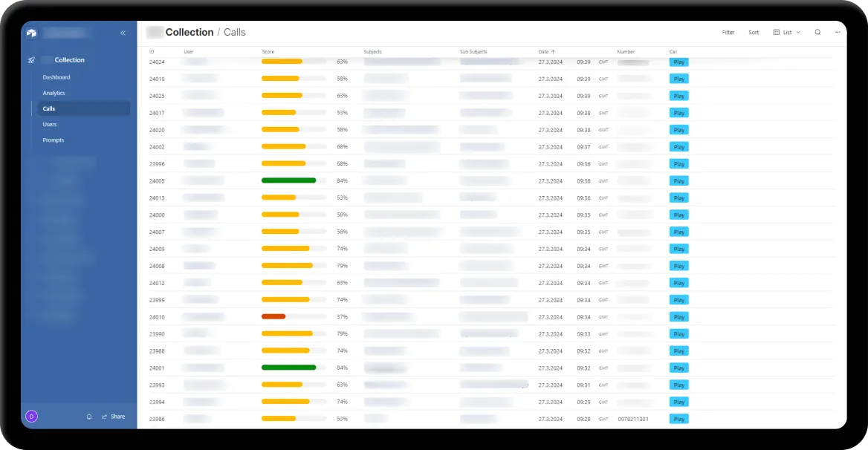Click the Share button in the sidebar footer
868x450 pixels.
114,417
